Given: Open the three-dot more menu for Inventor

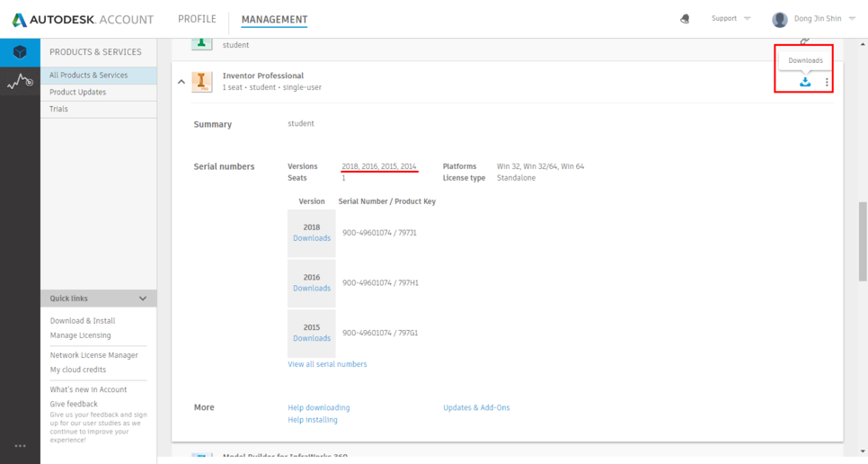Looking at the screenshot, I should click(827, 82).
